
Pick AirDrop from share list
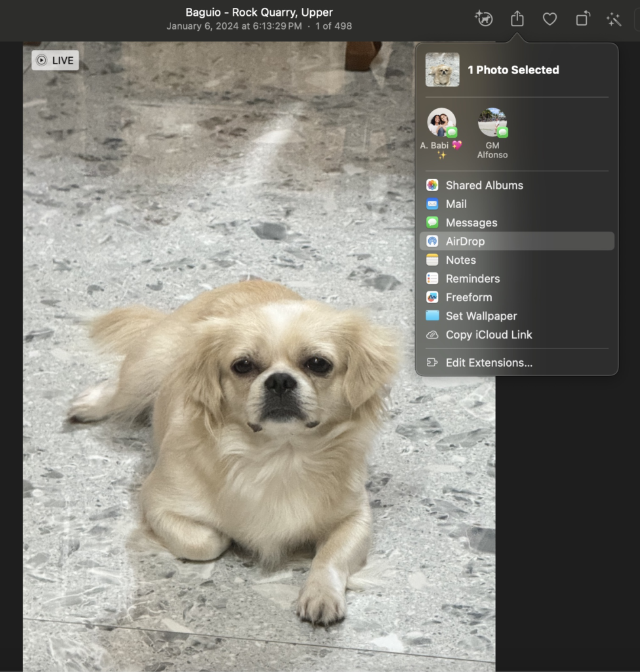tap(465, 241)
